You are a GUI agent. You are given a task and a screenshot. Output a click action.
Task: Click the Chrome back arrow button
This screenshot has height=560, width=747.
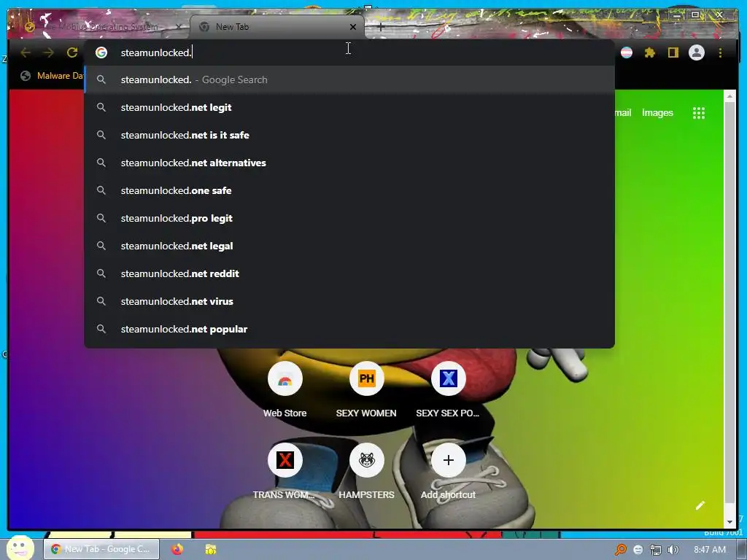26,52
